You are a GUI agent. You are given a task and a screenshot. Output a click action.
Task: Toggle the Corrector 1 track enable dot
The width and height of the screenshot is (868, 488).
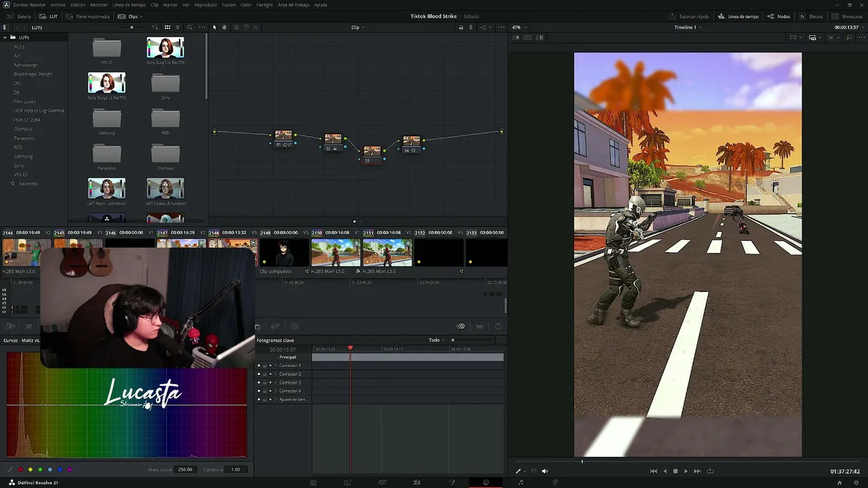pyautogui.click(x=258, y=365)
